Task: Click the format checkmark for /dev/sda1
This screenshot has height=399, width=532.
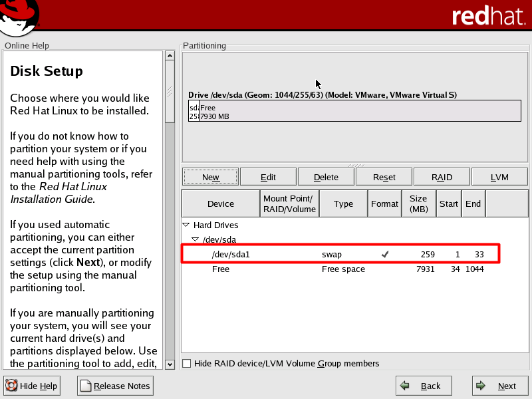Action: [385, 254]
